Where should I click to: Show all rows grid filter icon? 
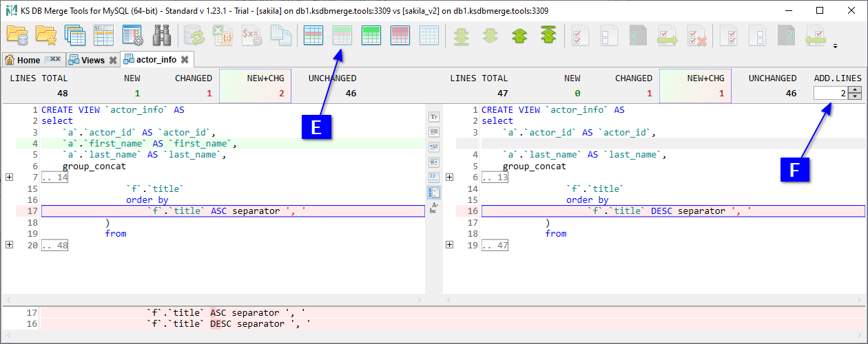(313, 35)
